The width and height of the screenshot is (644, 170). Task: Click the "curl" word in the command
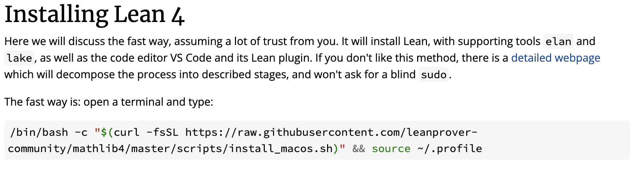[x=127, y=132]
